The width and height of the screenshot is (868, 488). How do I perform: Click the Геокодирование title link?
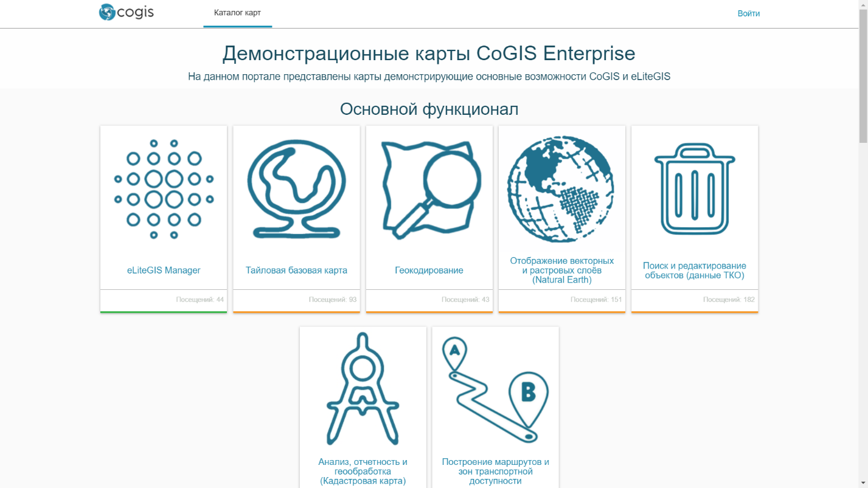click(x=429, y=270)
